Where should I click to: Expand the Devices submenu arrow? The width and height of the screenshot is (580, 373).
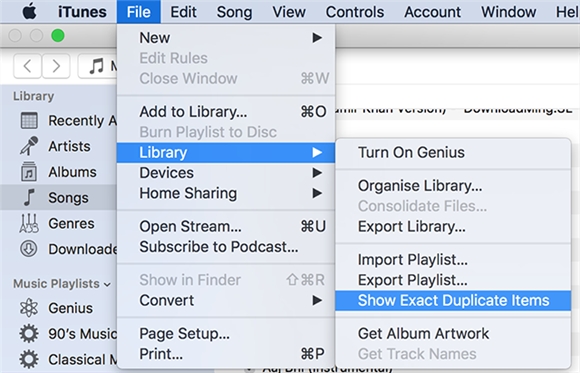(317, 173)
